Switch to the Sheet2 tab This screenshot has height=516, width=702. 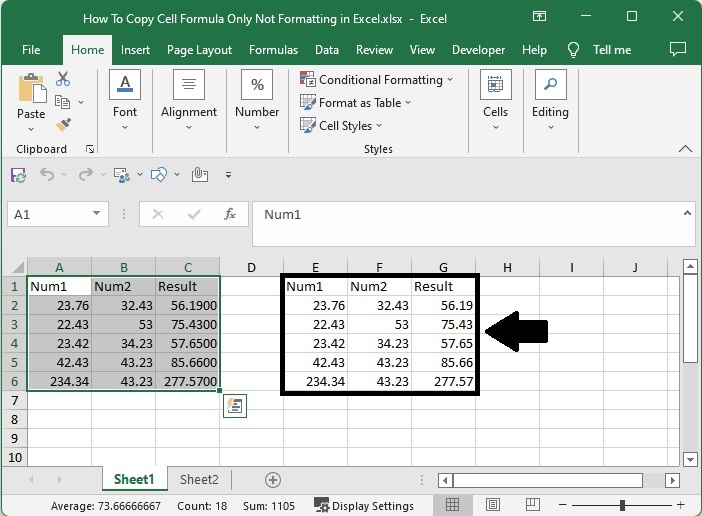(x=199, y=480)
